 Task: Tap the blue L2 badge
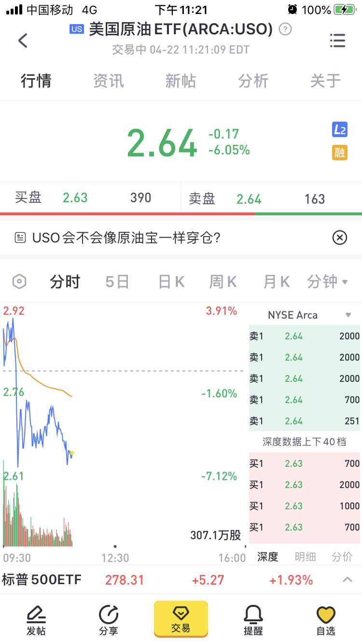(x=340, y=129)
